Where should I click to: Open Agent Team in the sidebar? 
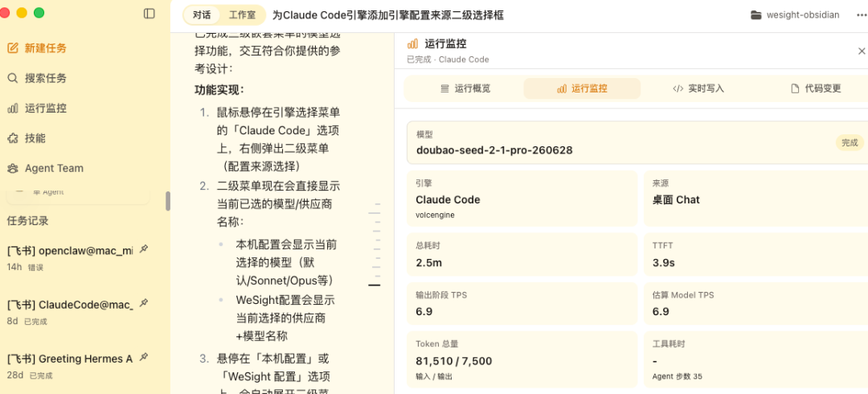pyautogui.click(x=54, y=168)
